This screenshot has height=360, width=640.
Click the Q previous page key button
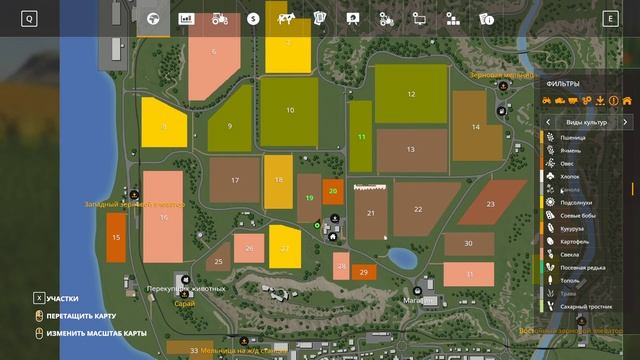[29, 19]
